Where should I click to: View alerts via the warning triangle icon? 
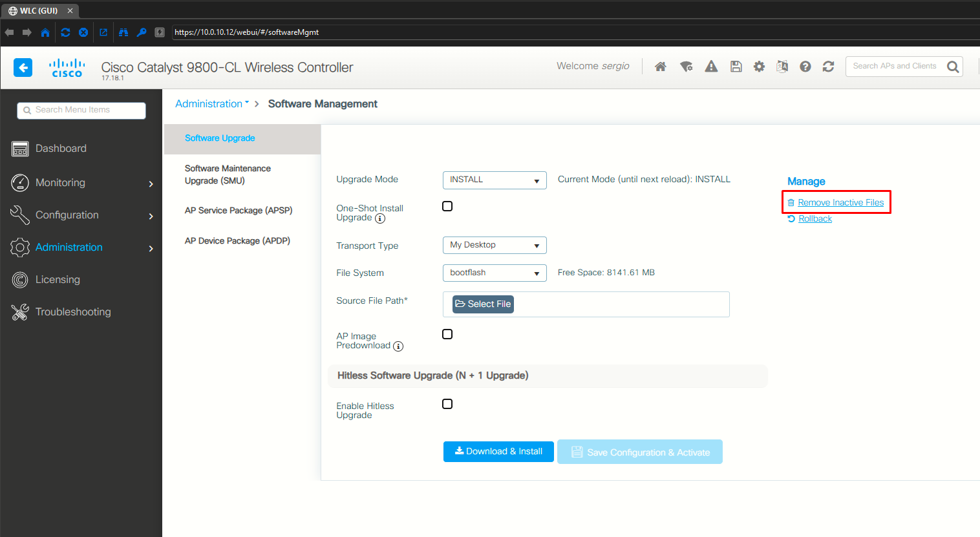click(711, 66)
